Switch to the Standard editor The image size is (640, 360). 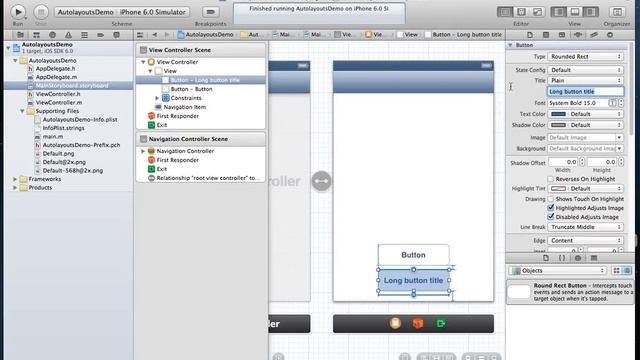(x=505, y=12)
